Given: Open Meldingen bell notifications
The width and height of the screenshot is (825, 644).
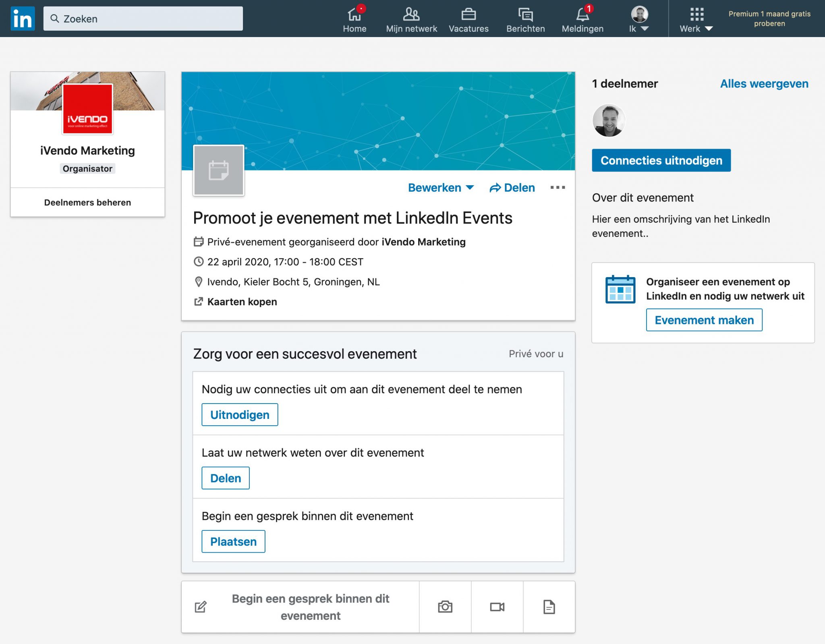Looking at the screenshot, I should (x=582, y=19).
